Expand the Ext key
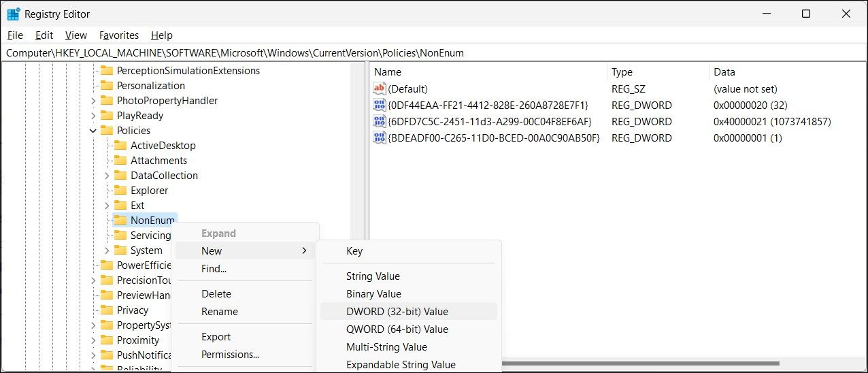The height and width of the screenshot is (373, 868). (107, 205)
